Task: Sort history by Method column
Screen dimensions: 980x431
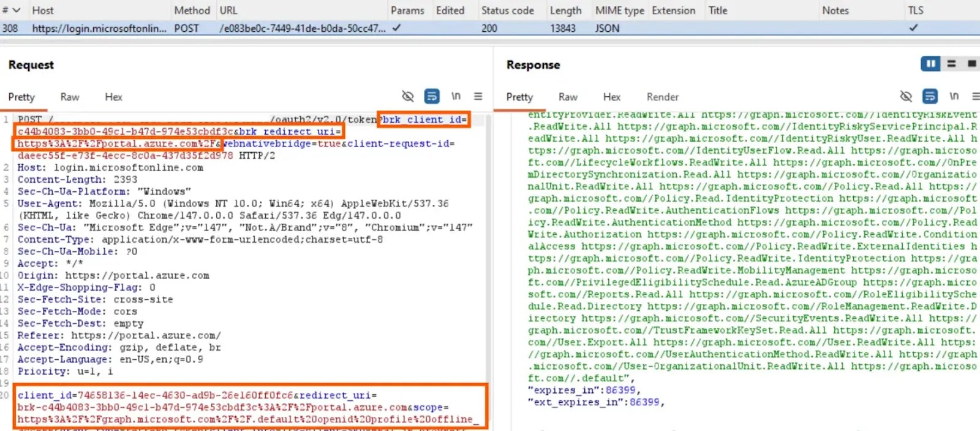Action: pos(192,10)
